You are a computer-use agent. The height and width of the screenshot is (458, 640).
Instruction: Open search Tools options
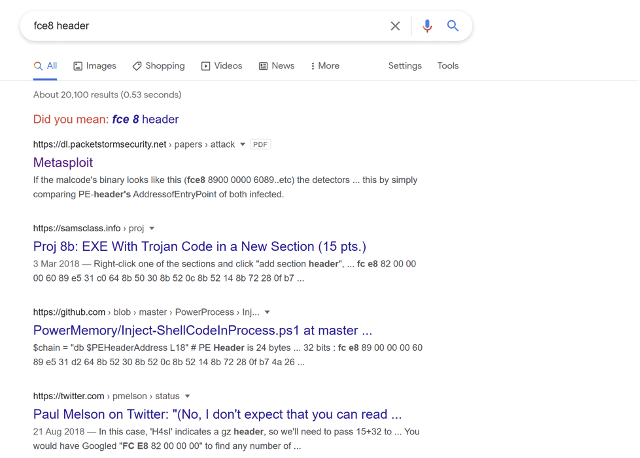click(x=448, y=66)
